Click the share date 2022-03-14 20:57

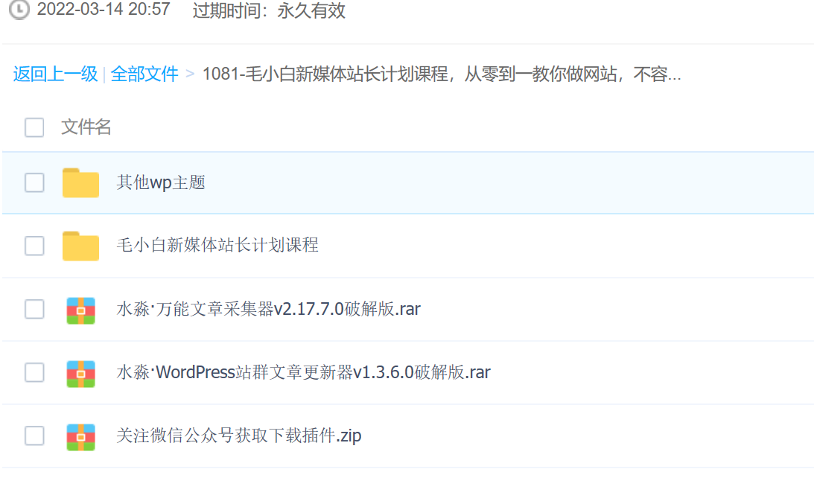[104, 10]
